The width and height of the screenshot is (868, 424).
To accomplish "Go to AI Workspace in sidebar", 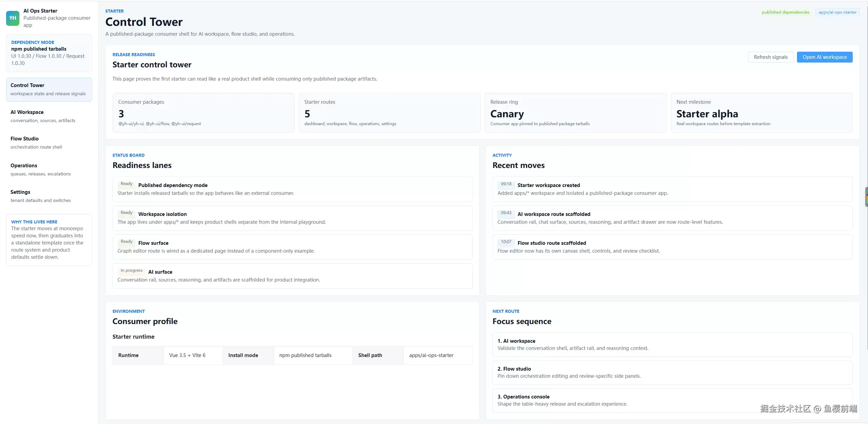I will tap(49, 116).
